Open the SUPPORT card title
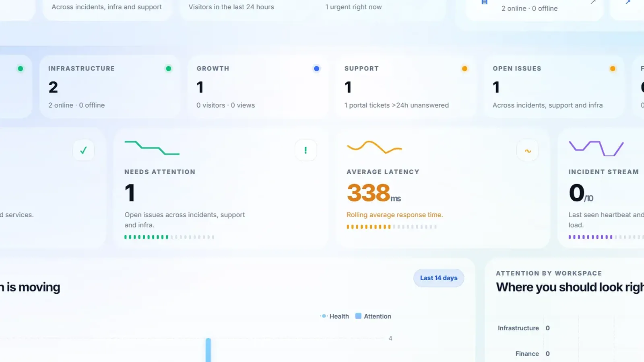The height and width of the screenshot is (362, 644). point(361,68)
